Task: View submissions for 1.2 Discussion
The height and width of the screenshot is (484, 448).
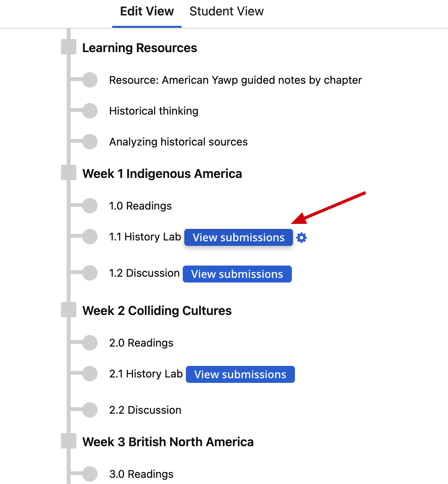Action: click(x=237, y=274)
